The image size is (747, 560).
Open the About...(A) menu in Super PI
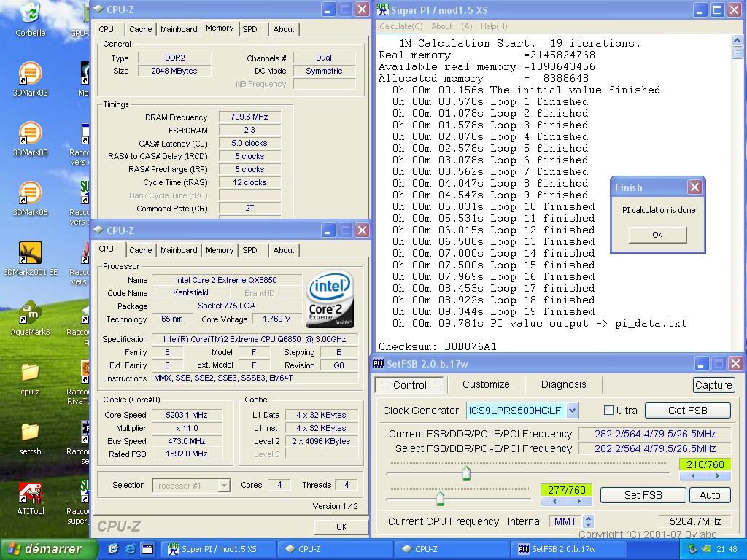coord(452,26)
